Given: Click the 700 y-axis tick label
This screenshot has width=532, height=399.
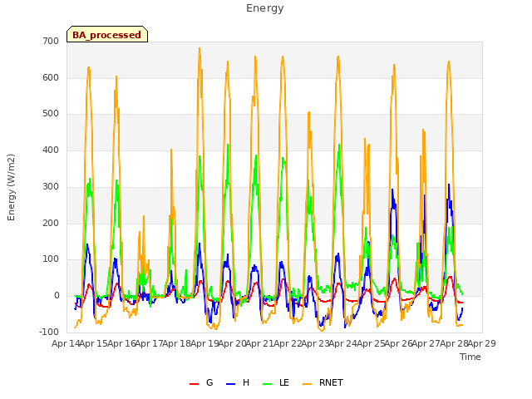Looking at the screenshot, I should coord(51,42).
